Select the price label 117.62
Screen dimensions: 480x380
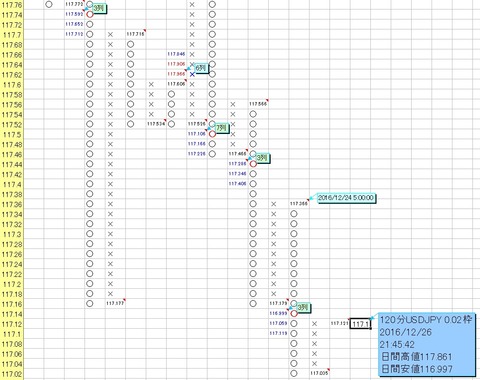pos(12,75)
